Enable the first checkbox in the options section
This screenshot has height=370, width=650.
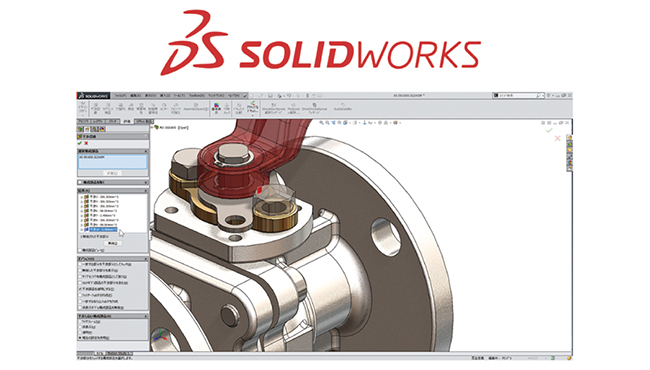[x=80, y=264]
